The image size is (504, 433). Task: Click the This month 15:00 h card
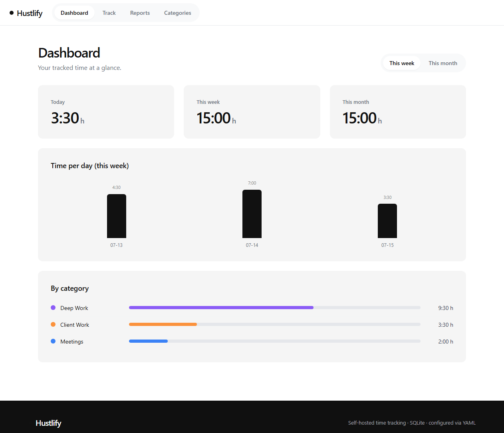coord(398,112)
